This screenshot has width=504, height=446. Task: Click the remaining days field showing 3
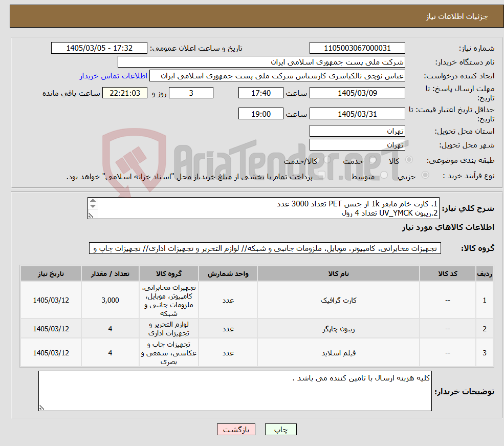click(191, 93)
